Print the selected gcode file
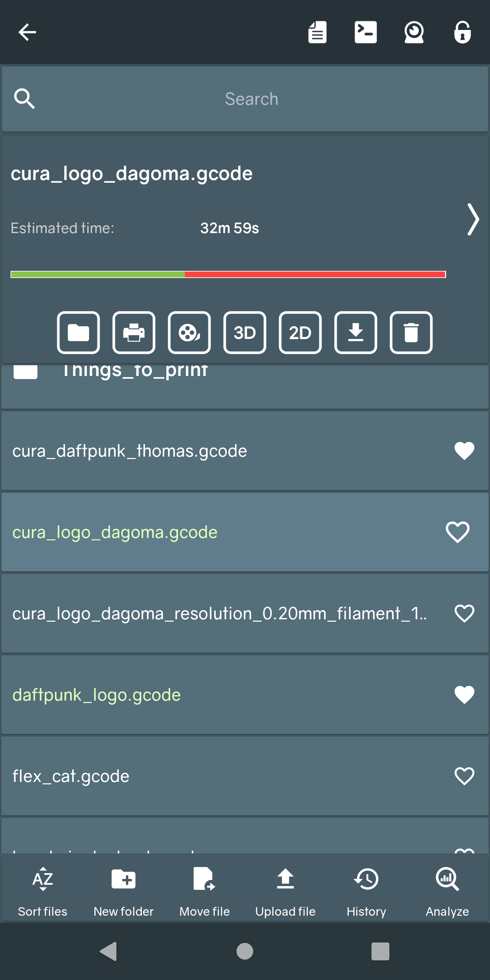The width and height of the screenshot is (490, 980). (x=134, y=332)
